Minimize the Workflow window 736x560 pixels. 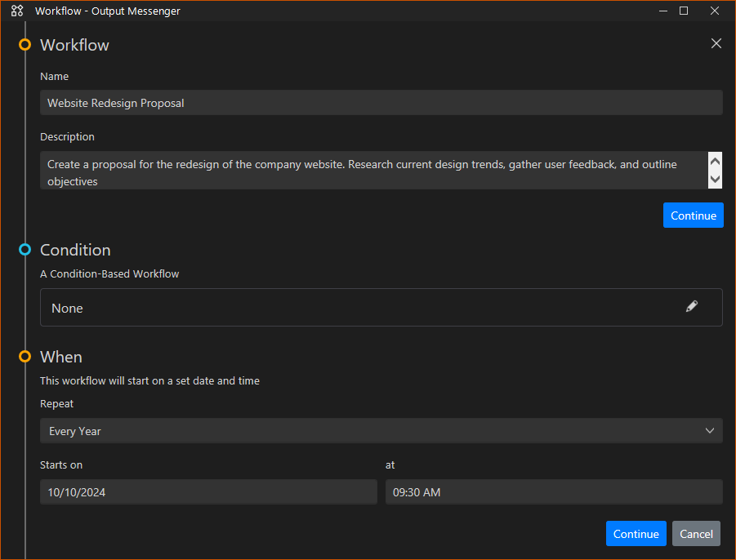pyautogui.click(x=662, y=11)
